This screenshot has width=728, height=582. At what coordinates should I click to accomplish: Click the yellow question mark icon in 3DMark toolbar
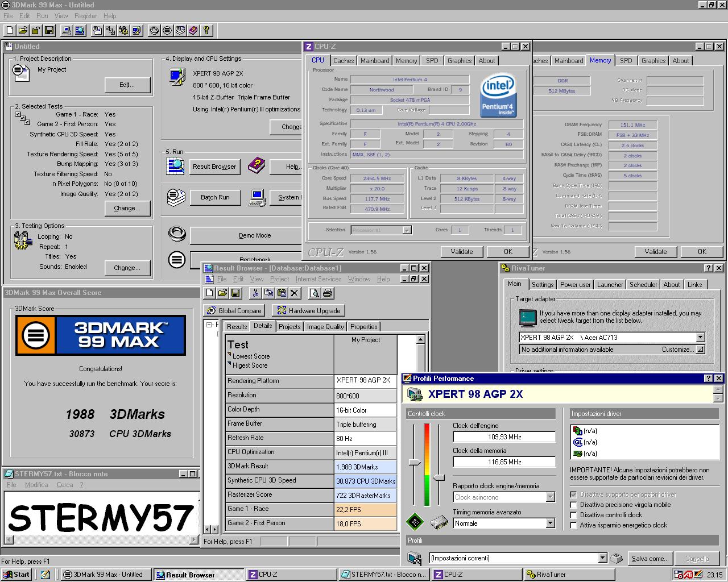click(x=206, y=30)
